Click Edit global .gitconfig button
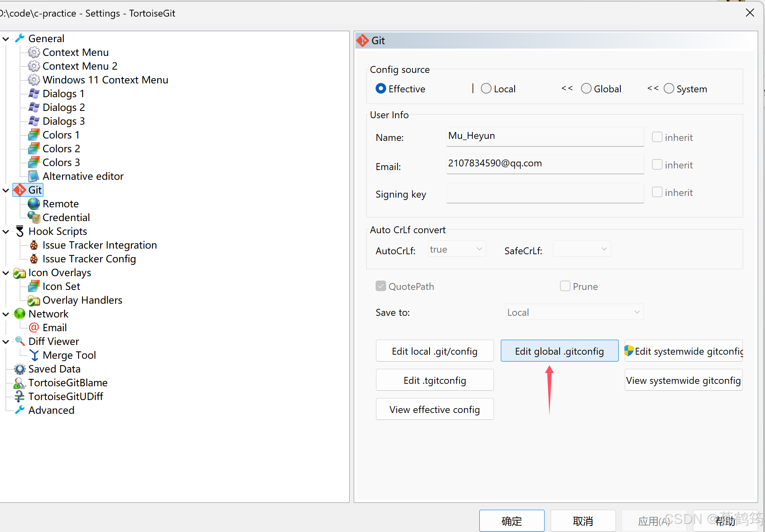 tap(560, 351)
